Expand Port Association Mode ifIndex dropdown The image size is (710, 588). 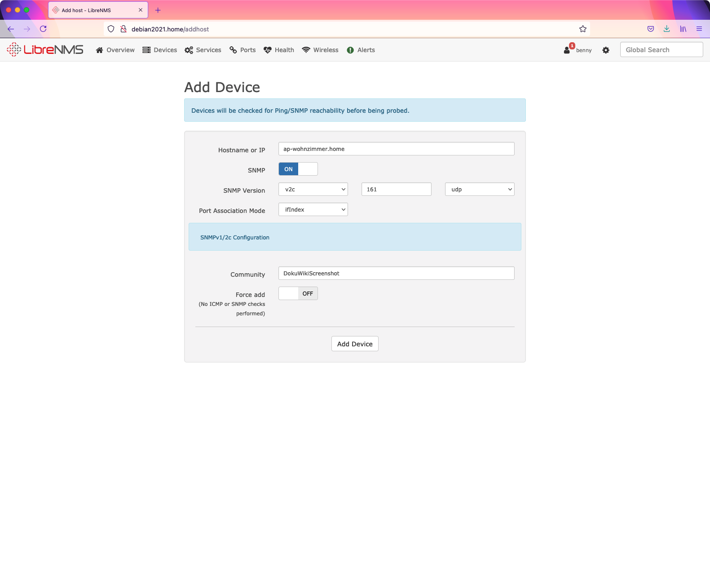coord(313,210)
